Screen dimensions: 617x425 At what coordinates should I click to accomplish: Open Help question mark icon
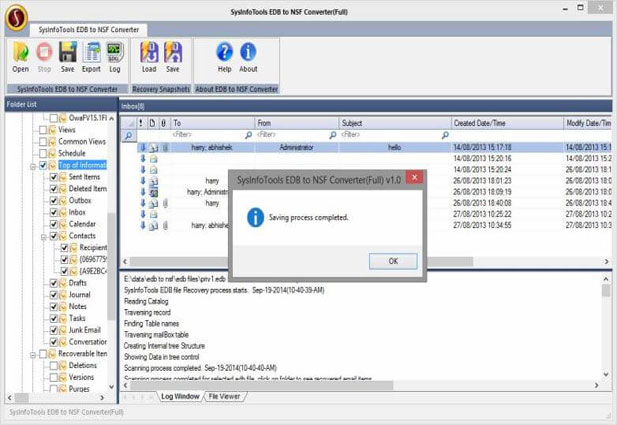[224, 52]
